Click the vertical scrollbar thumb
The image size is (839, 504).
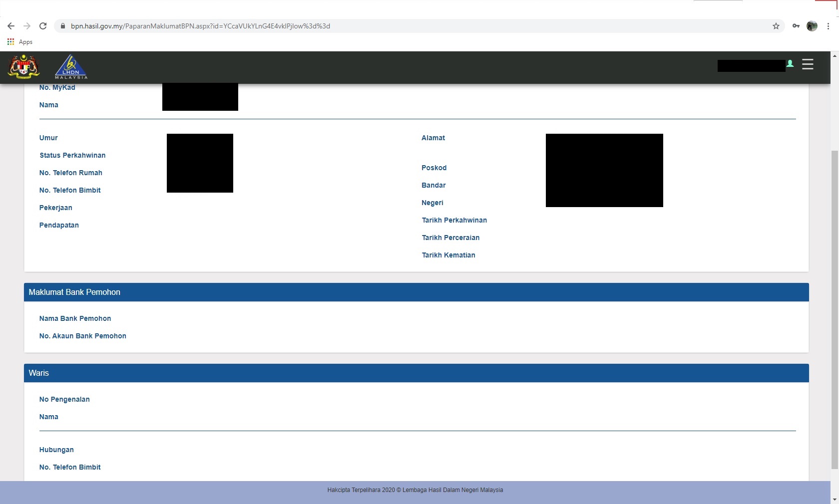[x=835, y=309]
